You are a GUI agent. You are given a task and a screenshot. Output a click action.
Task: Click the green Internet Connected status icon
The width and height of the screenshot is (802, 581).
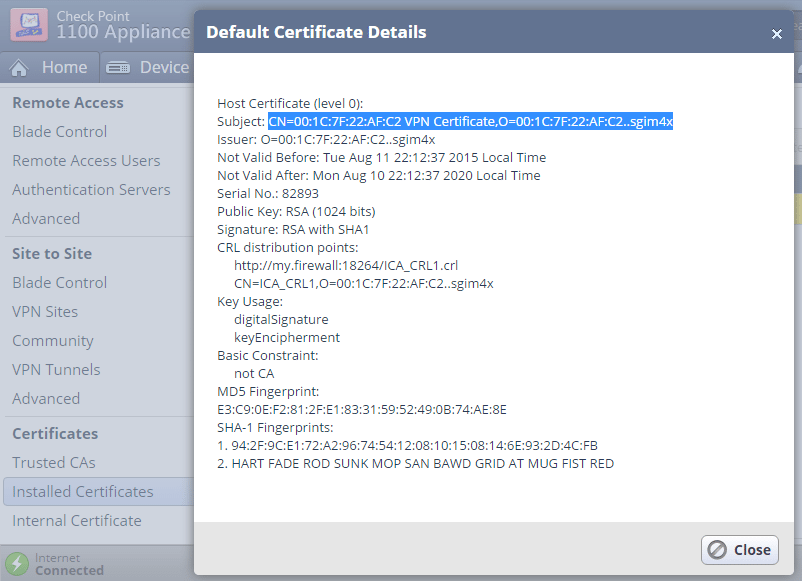point(17,564)
